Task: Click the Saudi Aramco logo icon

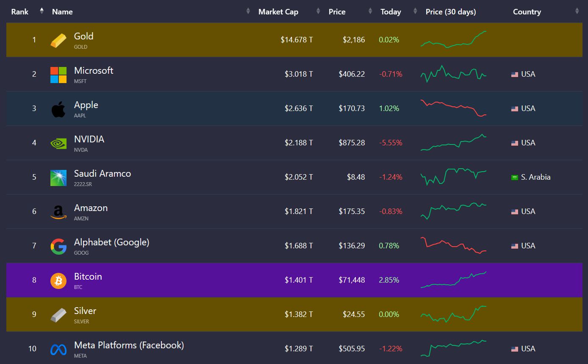Action: click(x=58, y=178)
